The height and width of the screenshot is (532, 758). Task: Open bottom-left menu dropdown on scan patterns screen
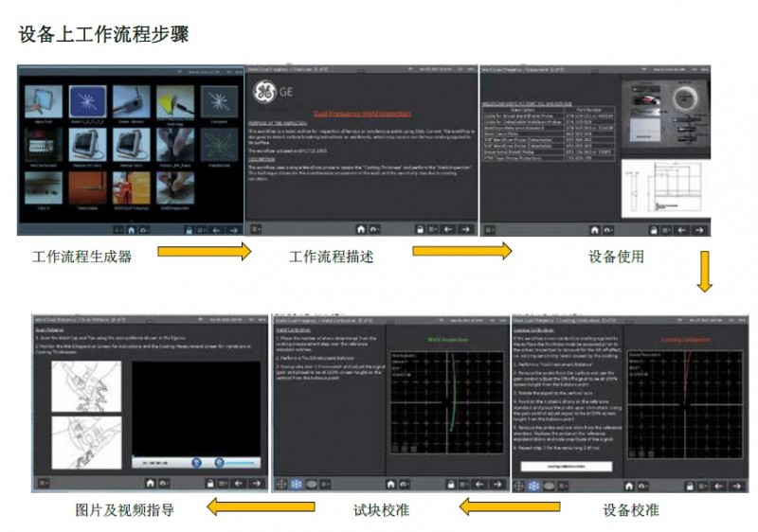click(x=43, y=486)
